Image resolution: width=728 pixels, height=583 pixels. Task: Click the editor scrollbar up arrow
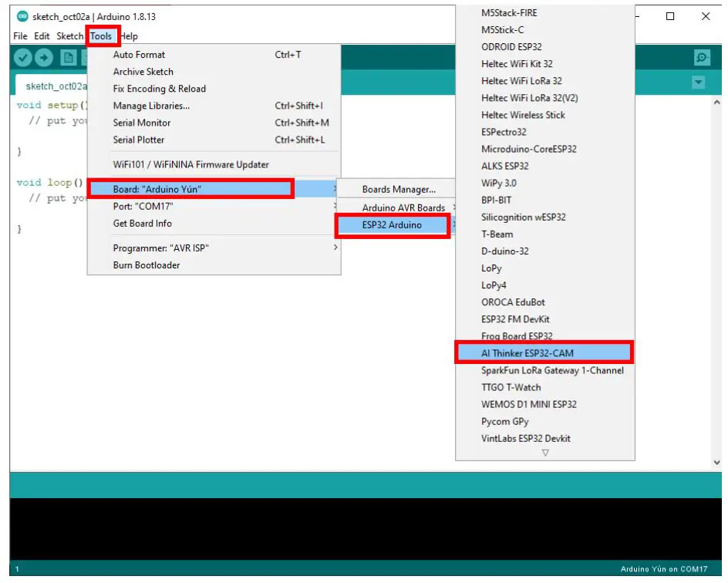click(x=717, y=103)
